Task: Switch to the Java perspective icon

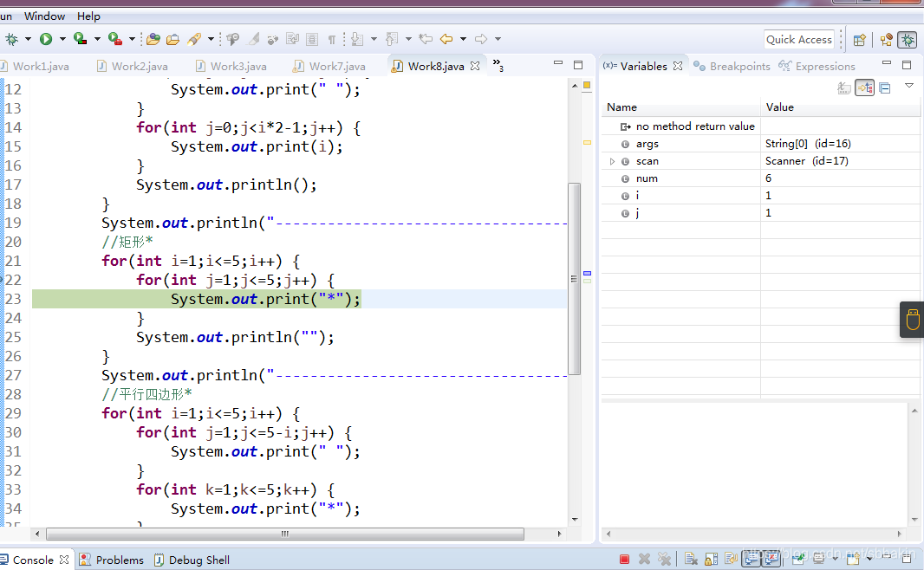Action: tap(886, 40)
